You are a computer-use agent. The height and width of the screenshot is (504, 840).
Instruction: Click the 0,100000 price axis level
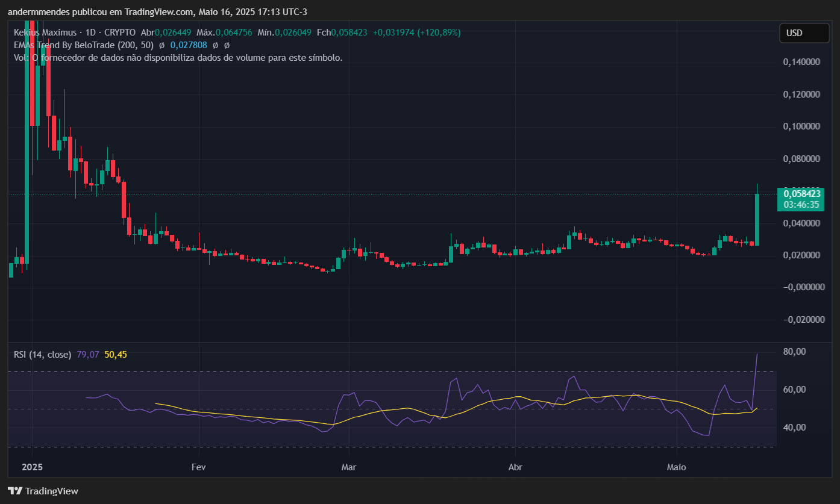[801, 126]
